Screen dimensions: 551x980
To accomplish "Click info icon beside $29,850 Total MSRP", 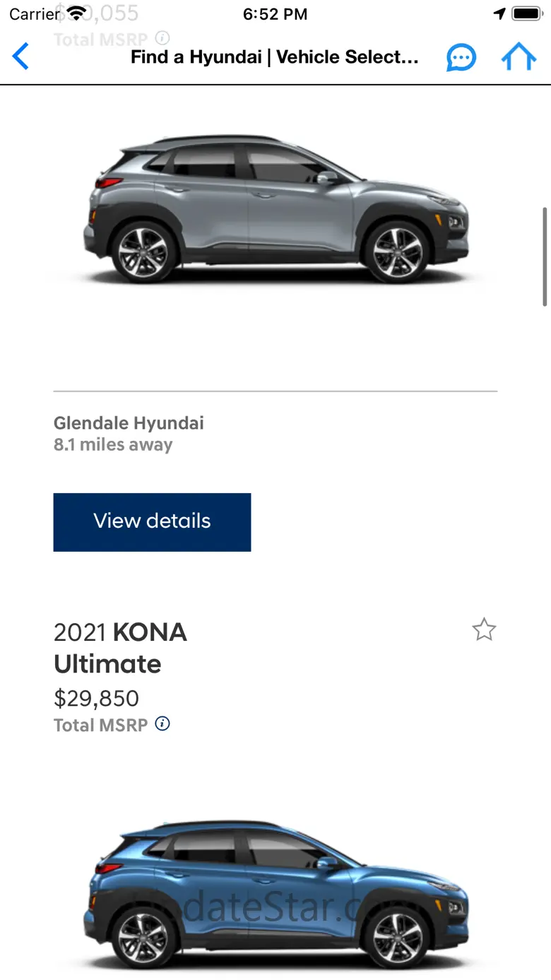I will 162,724.
